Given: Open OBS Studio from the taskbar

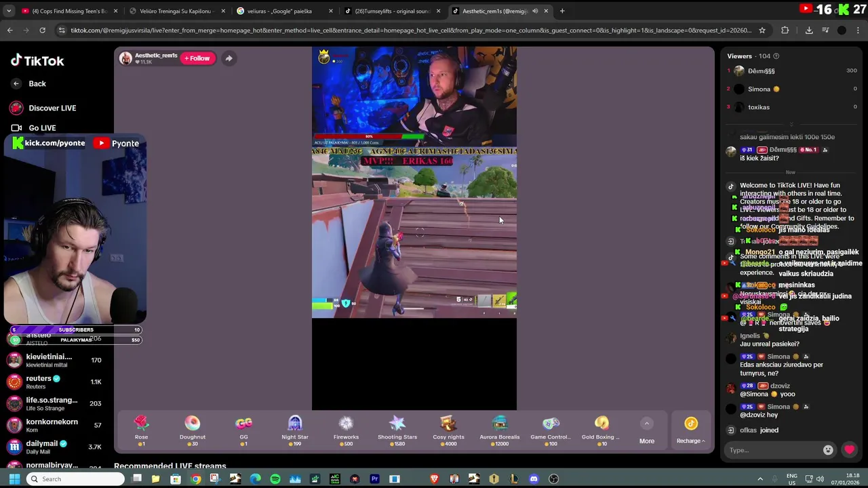Looking at the screenshot, I should (553, 479).
